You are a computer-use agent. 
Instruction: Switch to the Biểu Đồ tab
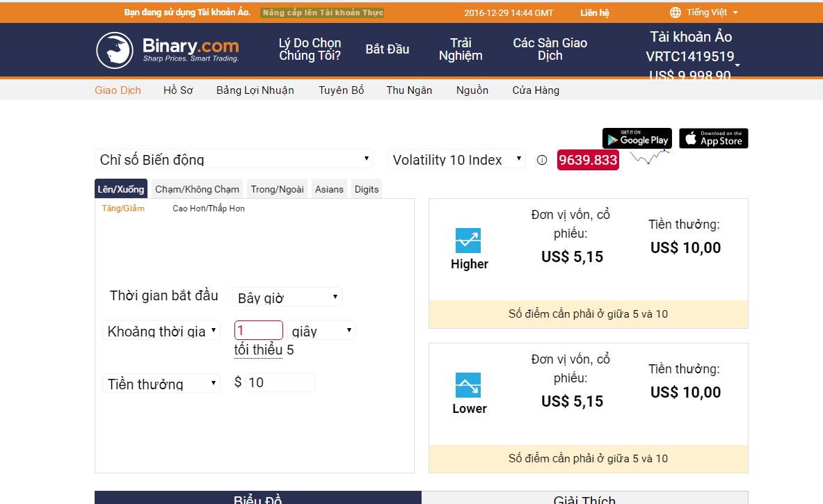(257, 498)
